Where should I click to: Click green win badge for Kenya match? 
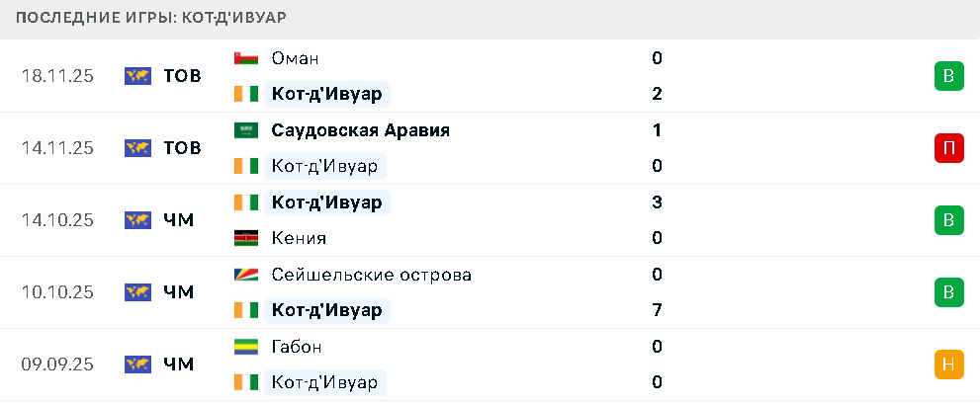tap(948, 220)
